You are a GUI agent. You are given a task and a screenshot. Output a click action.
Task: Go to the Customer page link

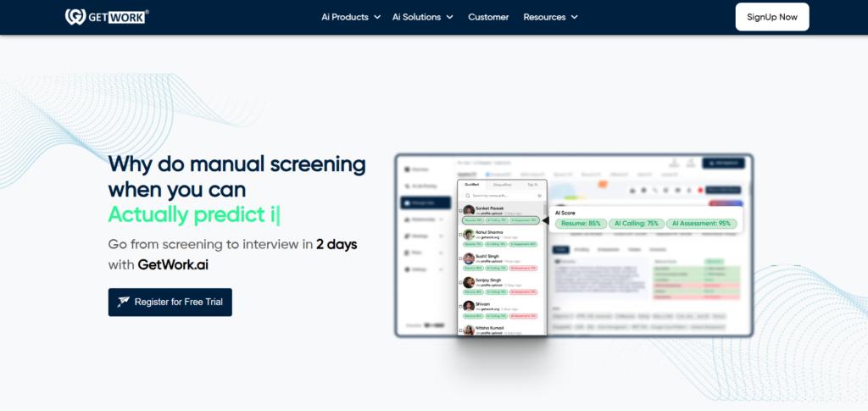(x=488, y=17)
